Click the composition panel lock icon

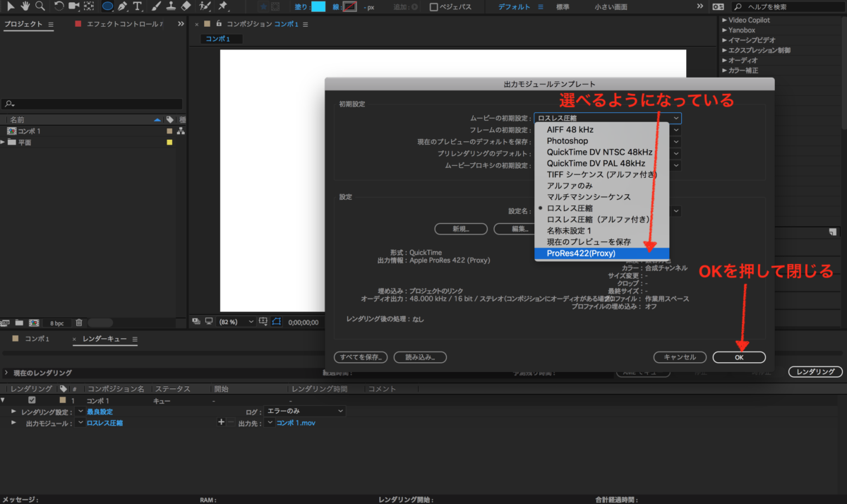pyautogui.click(x=219, y=23)
